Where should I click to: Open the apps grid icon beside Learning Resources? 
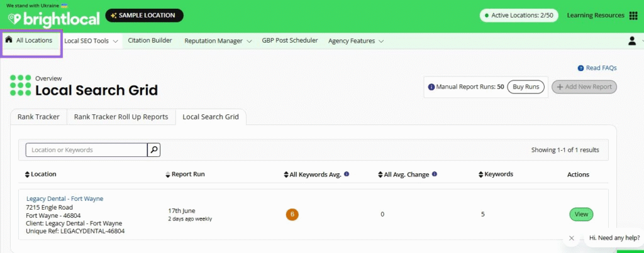(x=633, y=16)
